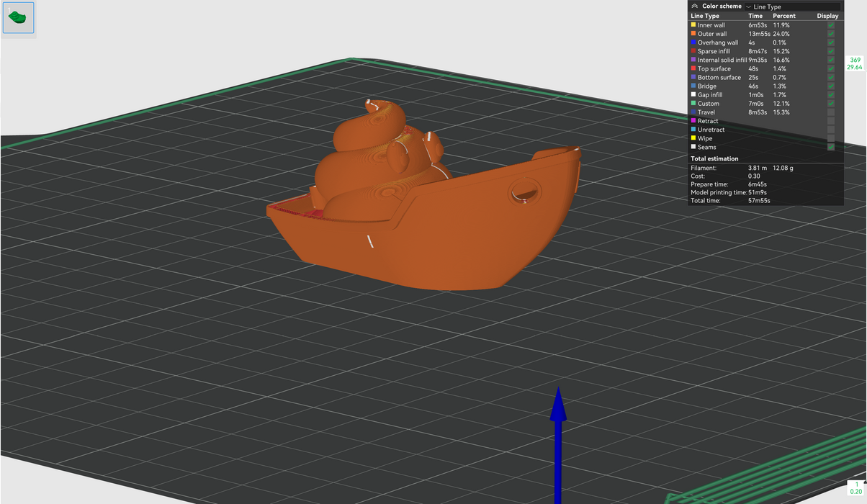
Task: Enable the Retract display checkbox
Action: [x=831, y=121]
